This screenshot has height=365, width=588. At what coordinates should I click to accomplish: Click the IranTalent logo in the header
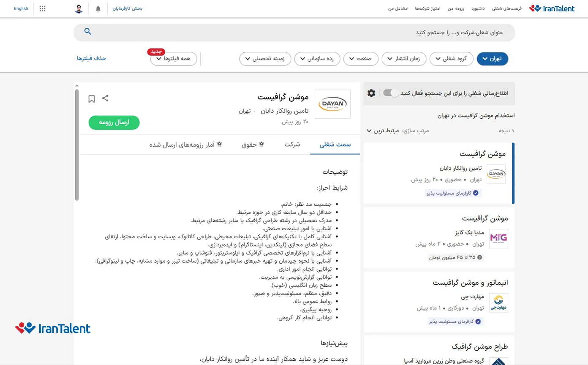pyautogui.click(x=552, y=8)
